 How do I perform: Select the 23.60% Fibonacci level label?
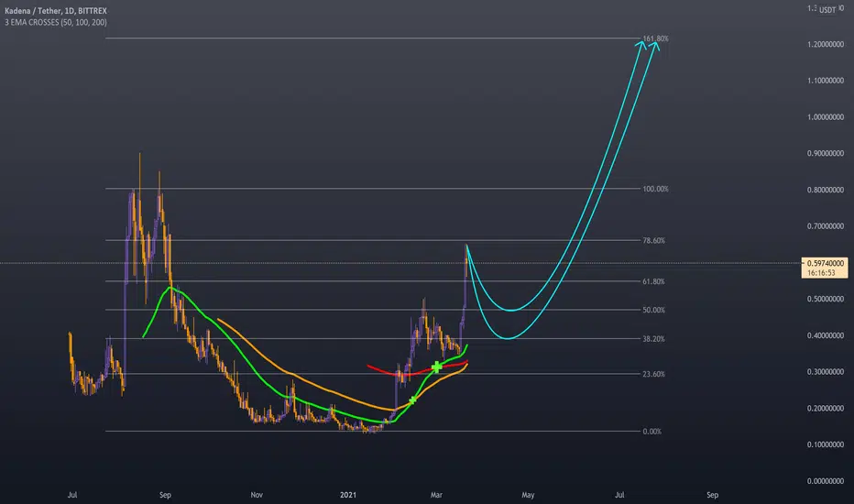coord(654,374)
